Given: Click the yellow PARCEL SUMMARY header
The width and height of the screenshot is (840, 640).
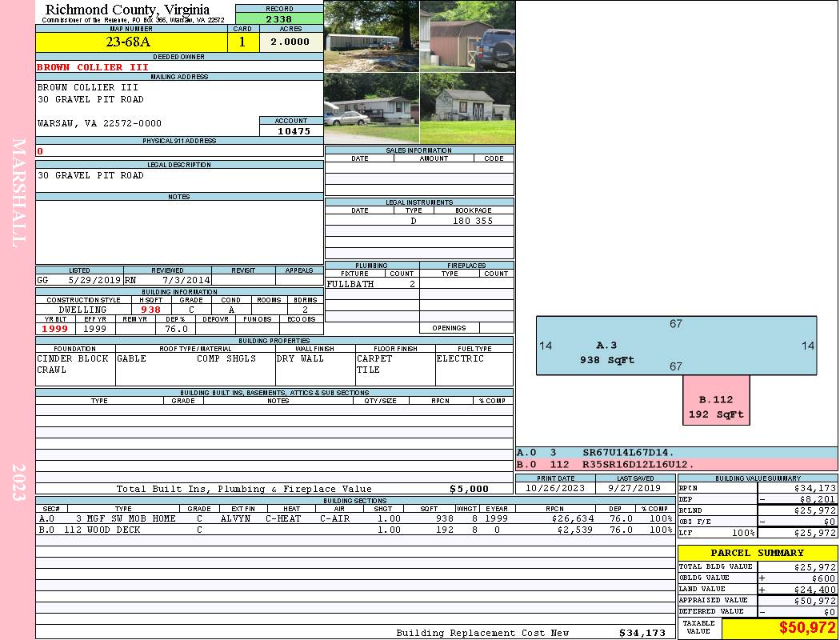Looking at the screenshot, I should (757, 553).
